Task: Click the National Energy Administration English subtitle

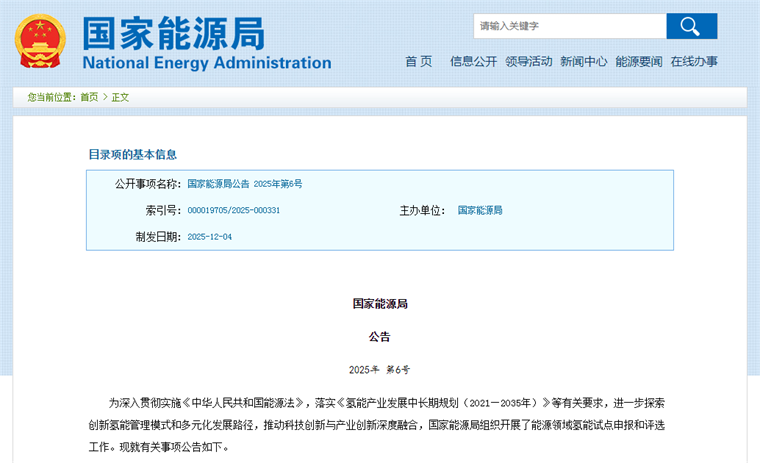Action: (206, 63)
